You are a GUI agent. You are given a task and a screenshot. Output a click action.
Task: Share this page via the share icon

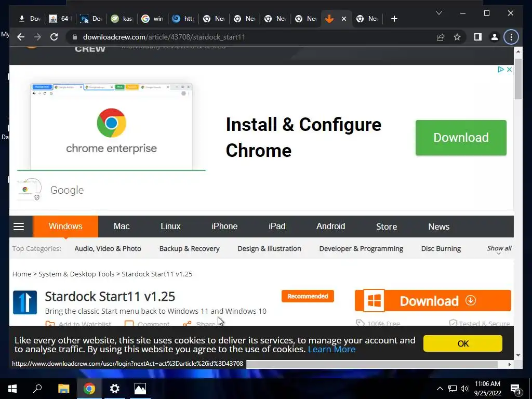pyautogui.click(x=441, y=37)
